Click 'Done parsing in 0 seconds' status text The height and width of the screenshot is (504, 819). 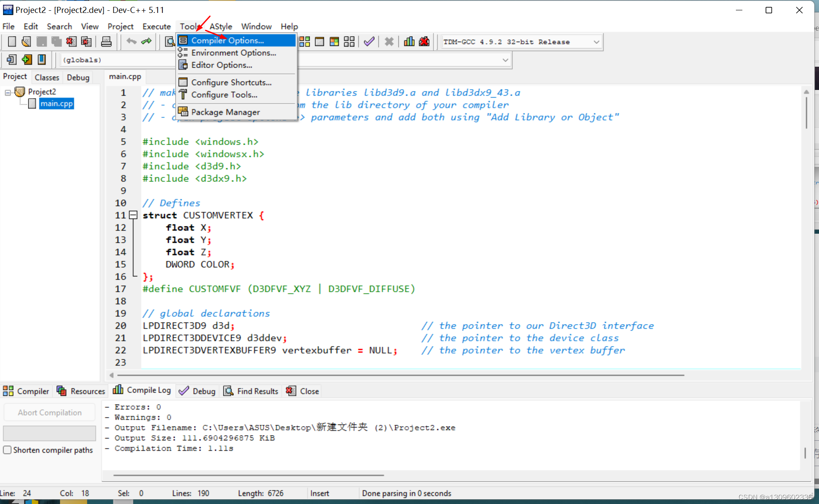(x=406, y=493)
